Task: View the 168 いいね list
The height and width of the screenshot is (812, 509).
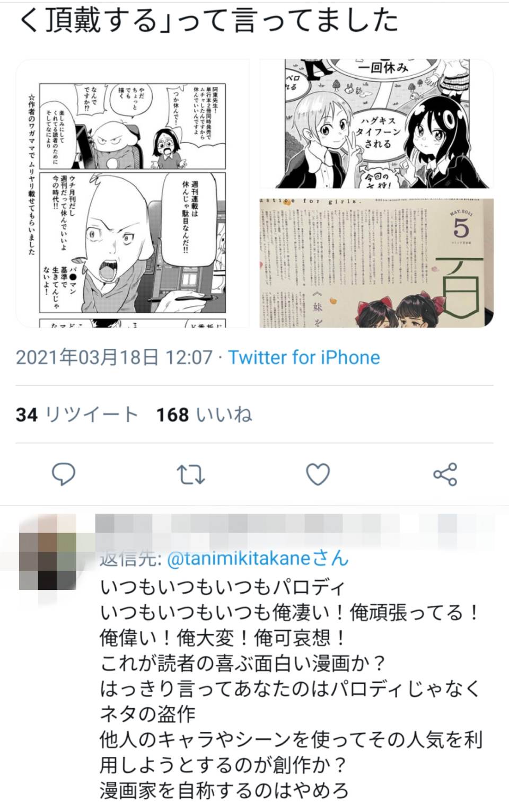Action: click(x=204, y=414)
